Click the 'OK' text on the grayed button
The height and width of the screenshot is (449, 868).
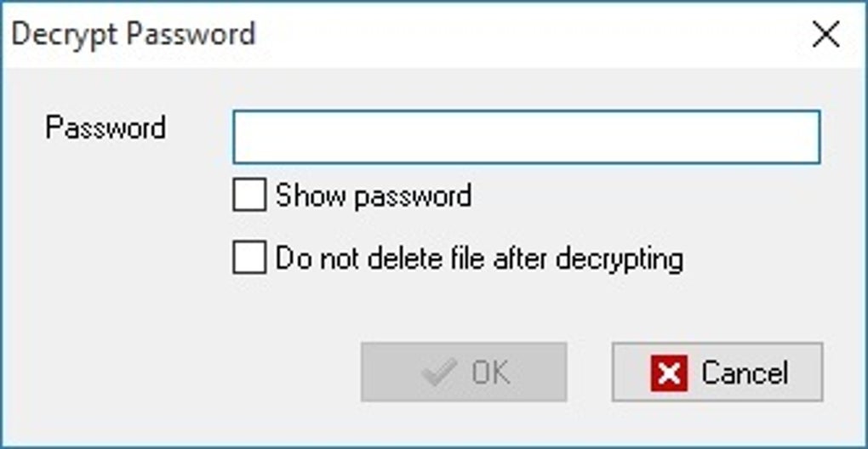pos(491,372)
